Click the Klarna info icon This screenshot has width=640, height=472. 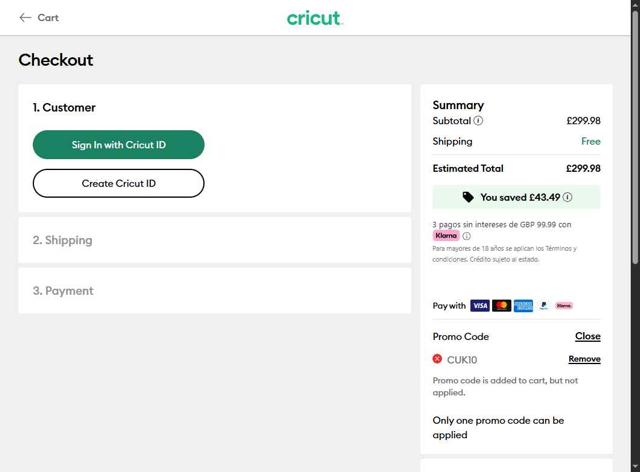tap(466, 236)
